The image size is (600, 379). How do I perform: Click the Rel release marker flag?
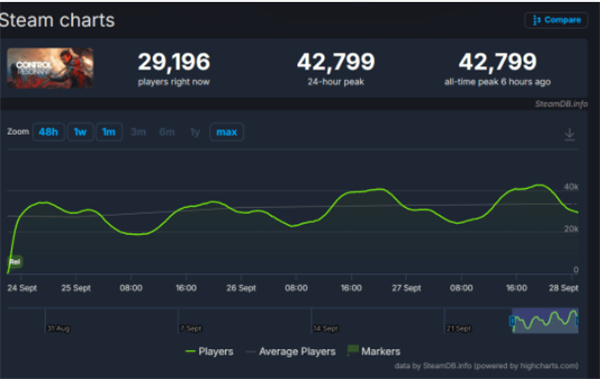[x=15, y=262]
